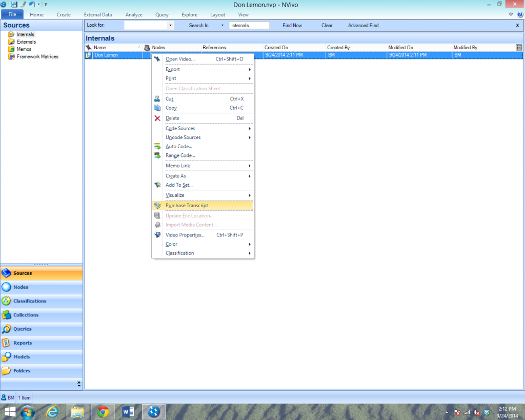Click the Cut scissors icon in context menu
The width and height of the screenshot is (525, 420).
coord(157,99)
